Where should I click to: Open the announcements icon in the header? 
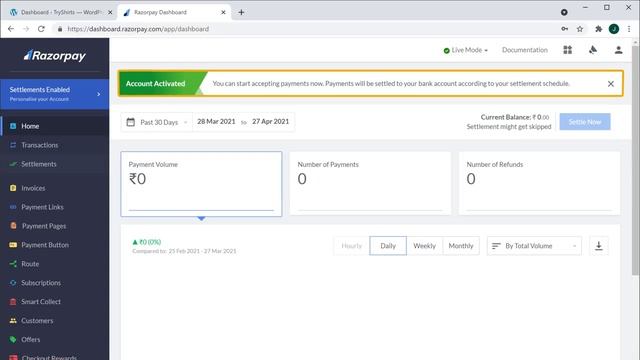pos(593,50)
